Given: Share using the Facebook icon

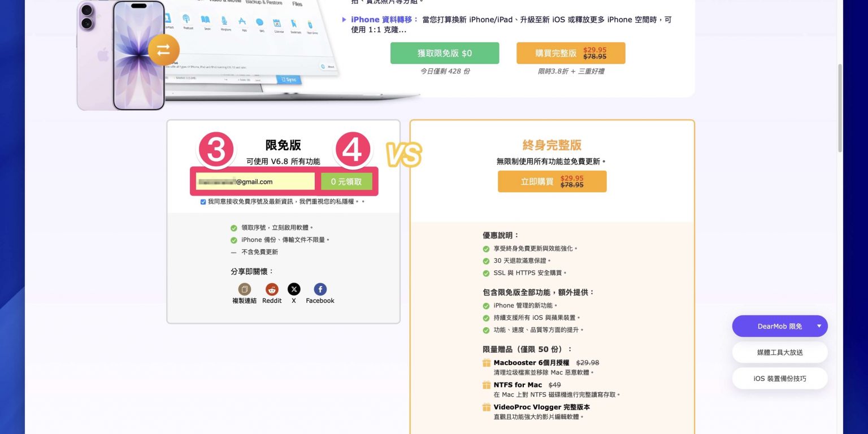Looking at the screenshot, I should tap(320, 289).
